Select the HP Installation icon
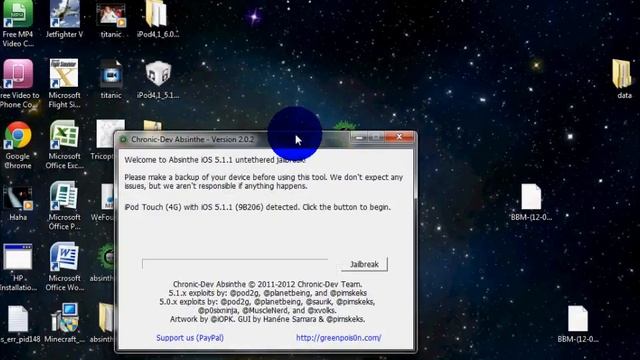The image size is (640, 360). [18, 257]
